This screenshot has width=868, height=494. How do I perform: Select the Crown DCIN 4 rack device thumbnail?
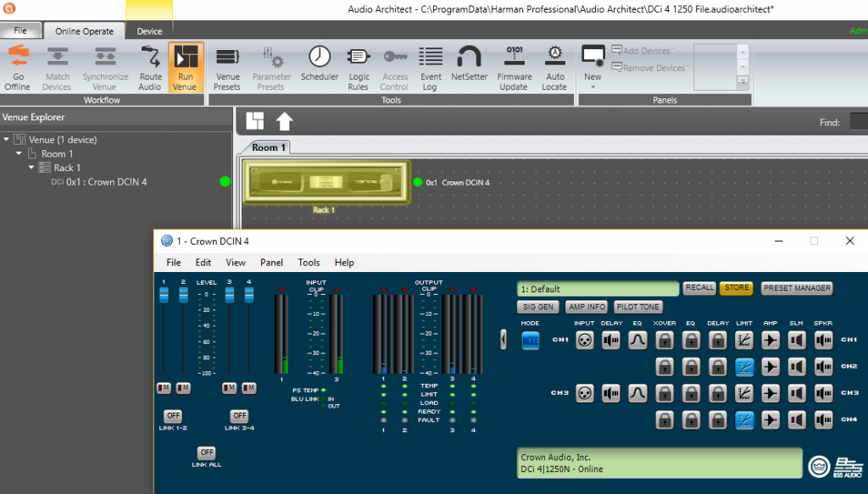tap(326, 182)
